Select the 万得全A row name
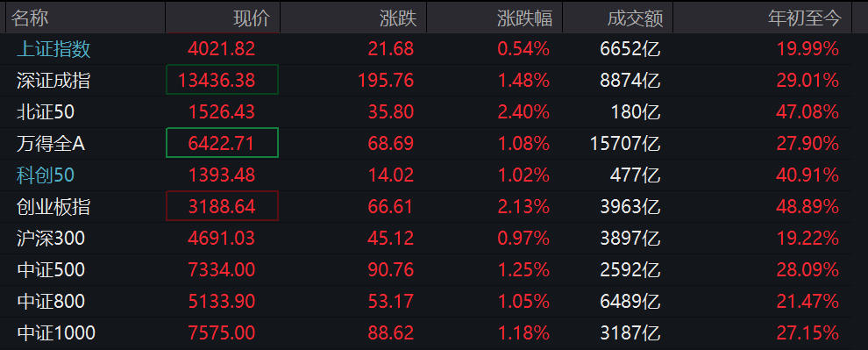Screen dimensions: 868x350 (50, 144)
